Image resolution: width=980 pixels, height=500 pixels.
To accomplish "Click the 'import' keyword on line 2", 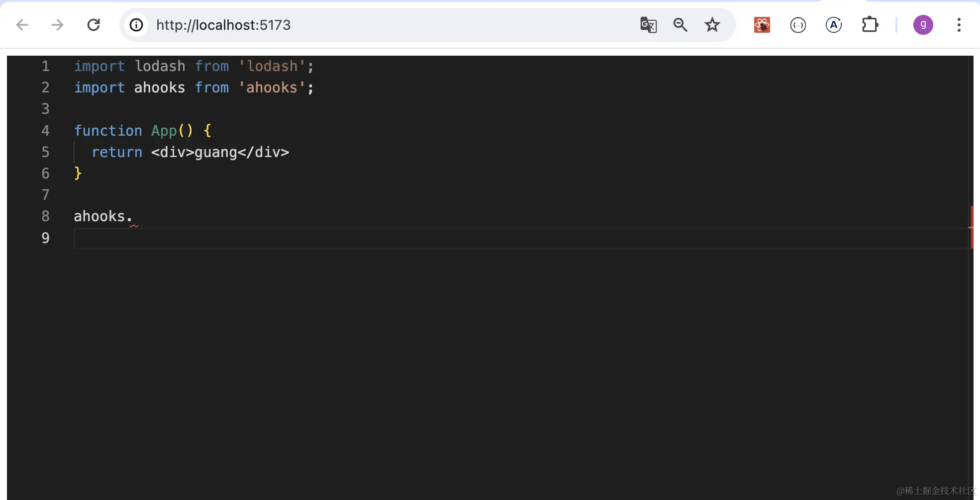I will pyautogui.click(x=99, y=87).
